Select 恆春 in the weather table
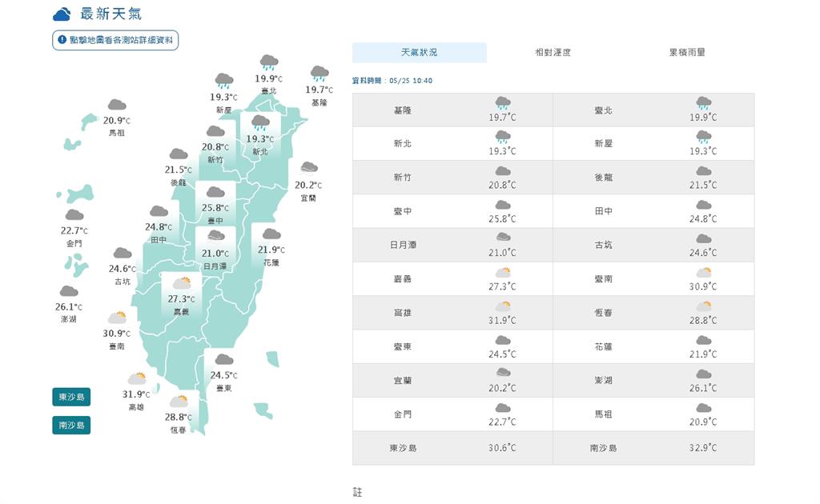The image size is (820, 504). coord(603,313)
